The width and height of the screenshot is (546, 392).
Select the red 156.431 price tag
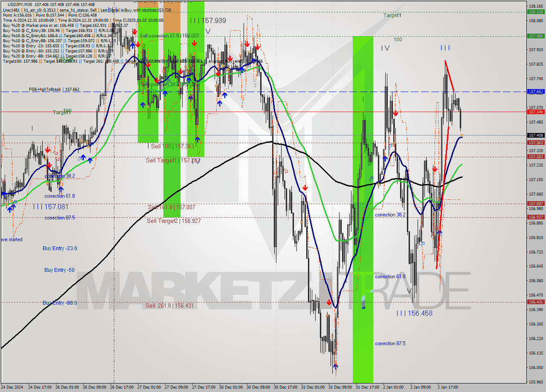(536, 302)
